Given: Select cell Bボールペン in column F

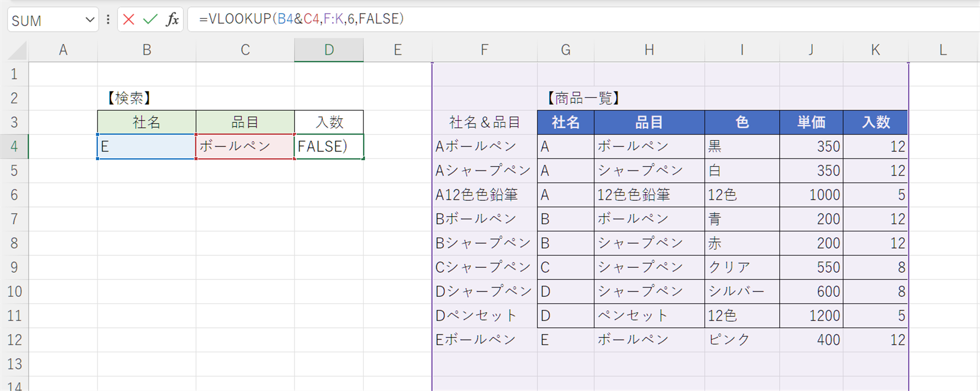Looking at the screenshot, I should click(484, 219).
